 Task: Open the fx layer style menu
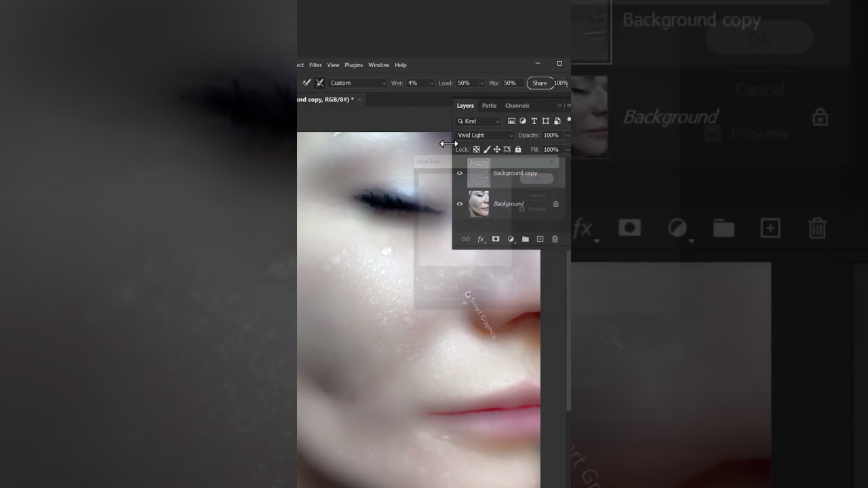pyautogui.click(x=481, y=239)
